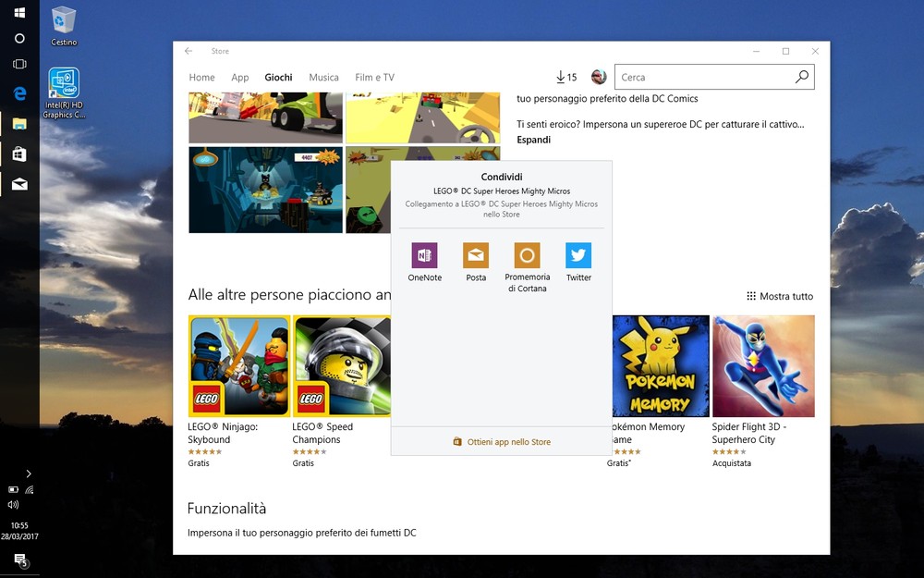Switch to Store taskbar icon
Image resolution: width=924 pixels, height=578 pixels.
pyautogui.click(x=19, y=154)
